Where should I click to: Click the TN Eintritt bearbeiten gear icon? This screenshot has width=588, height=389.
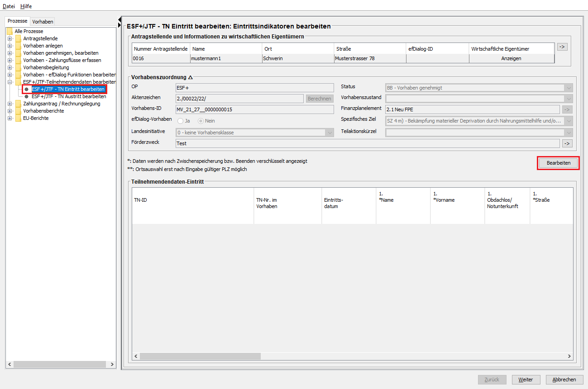[x=27, y=89]
